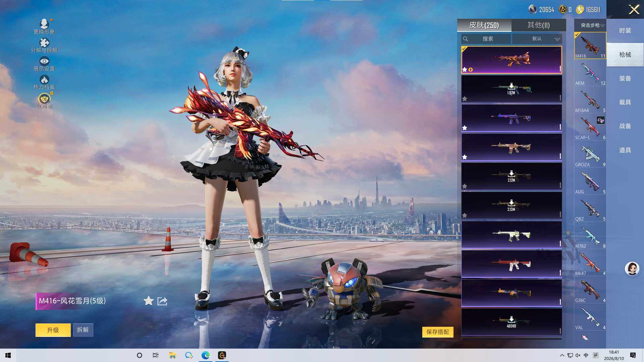Favorite the M416-风花雪月 skin with the star

[148, 301]
